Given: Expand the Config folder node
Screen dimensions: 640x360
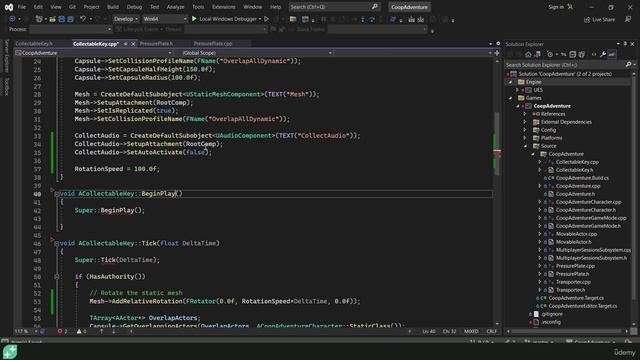Looking at the screenshot, I should tap(525, 130).
